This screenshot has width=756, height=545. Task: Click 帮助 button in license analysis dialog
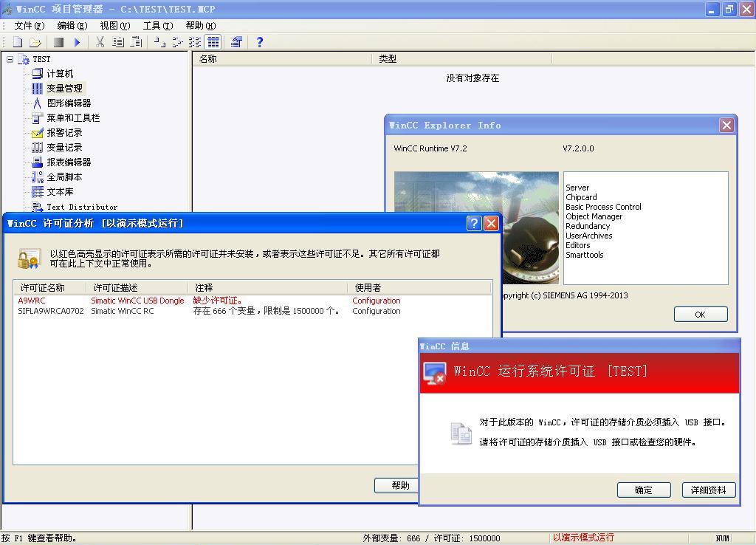[x=400, y=485]
